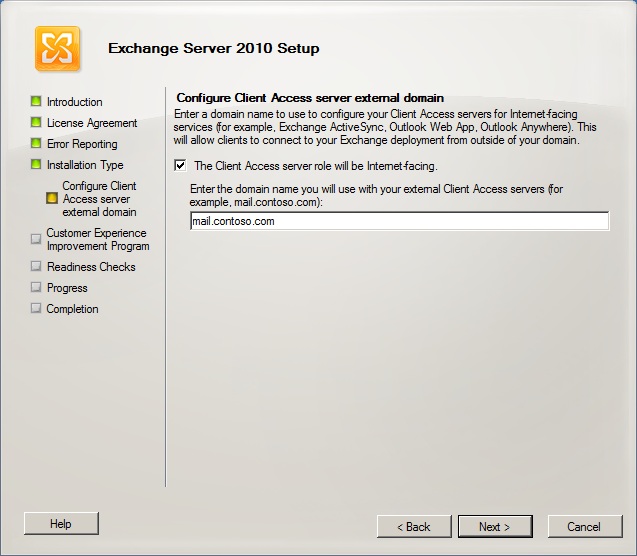Viewport: 637px width, 556px height.
Task: Select Configure Client Access server external domain label
Action: pyautogui.click(x=99, y=199)
